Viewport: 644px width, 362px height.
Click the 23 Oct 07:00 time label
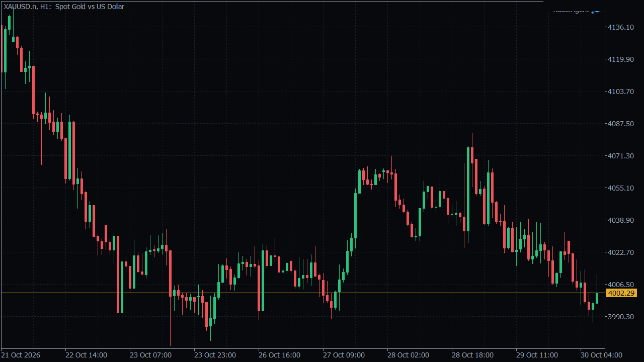coord(151,355)
